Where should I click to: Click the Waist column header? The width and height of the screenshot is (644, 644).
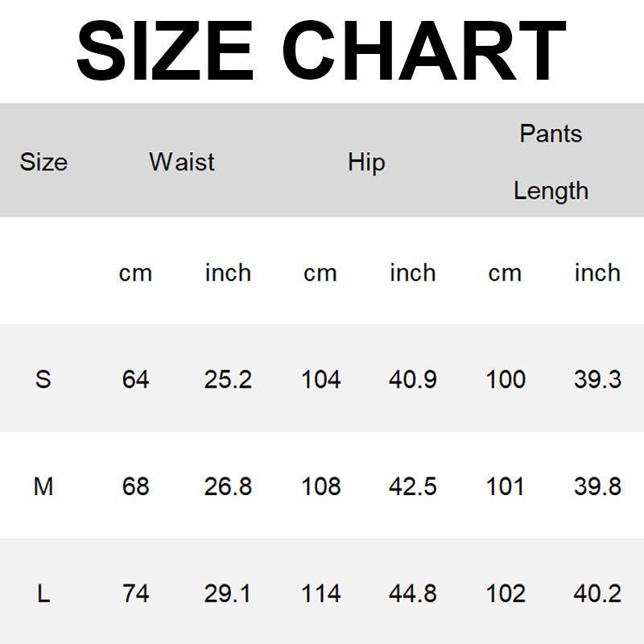[x=182, y=162]
